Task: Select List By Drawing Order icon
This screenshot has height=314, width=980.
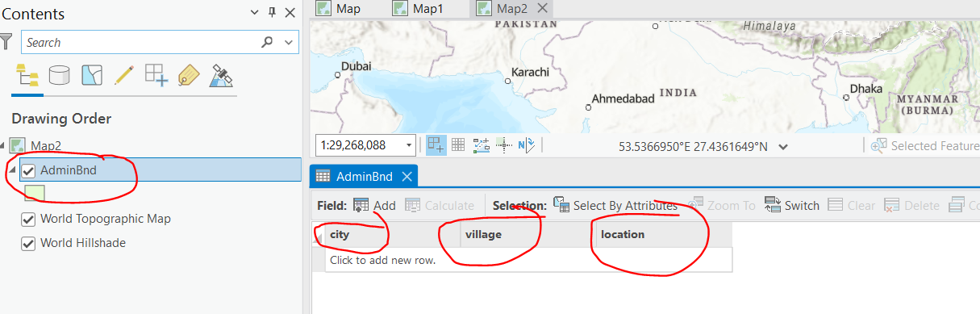Action: click(x=27, y=77)
